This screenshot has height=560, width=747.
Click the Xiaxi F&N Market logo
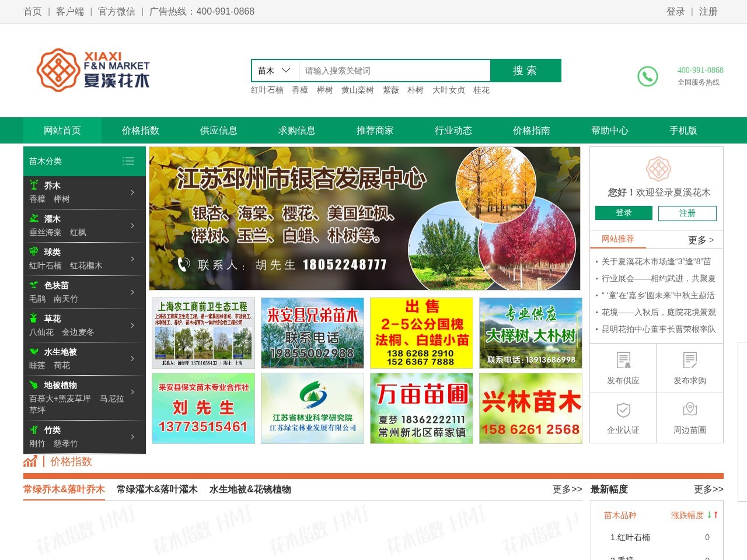click(x=93, y=70)
